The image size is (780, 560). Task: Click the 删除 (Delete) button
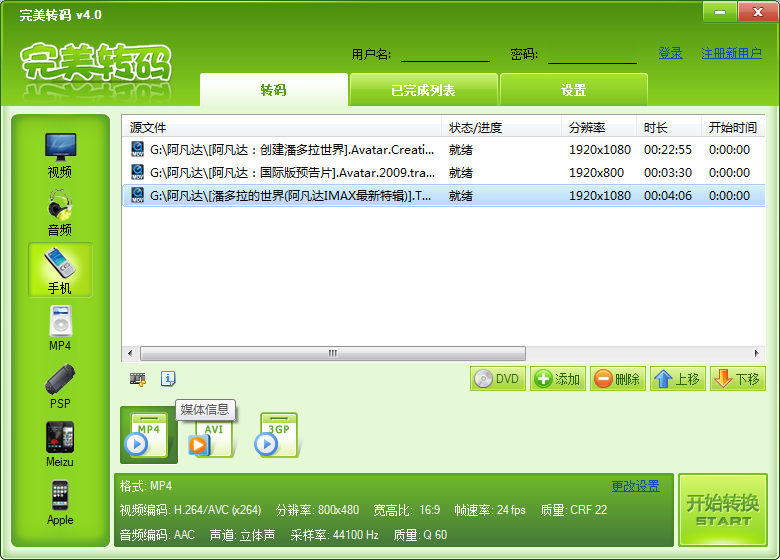point(618,379)
